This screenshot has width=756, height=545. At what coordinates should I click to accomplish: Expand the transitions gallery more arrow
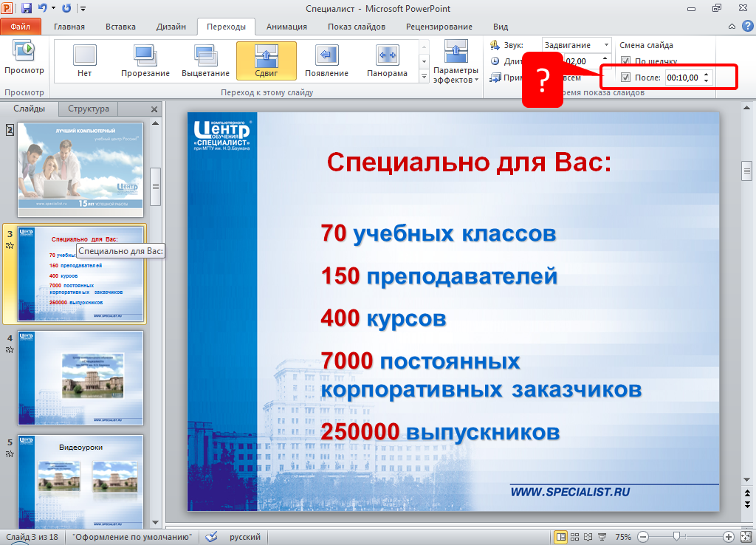(x=425, y=76)
